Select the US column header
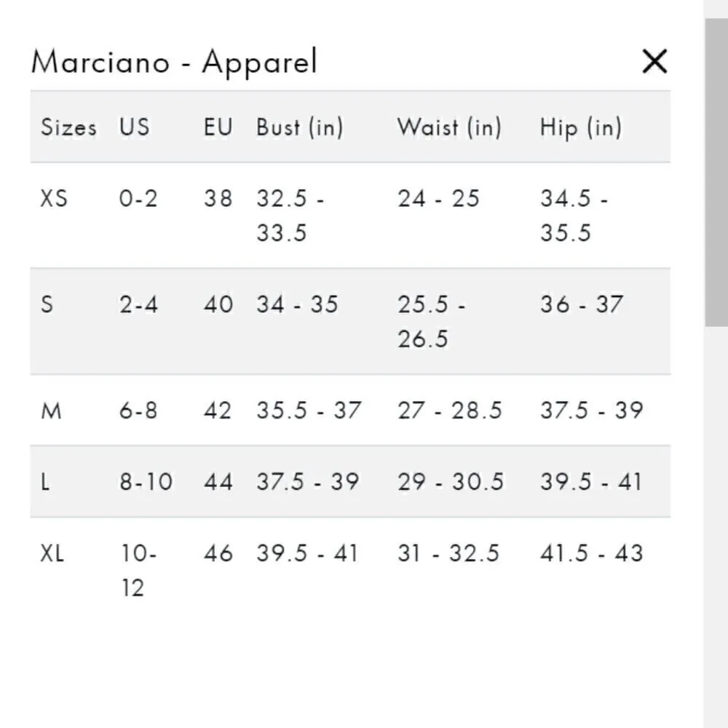Viewport: 728px width, 728px height. click(135, 127)
